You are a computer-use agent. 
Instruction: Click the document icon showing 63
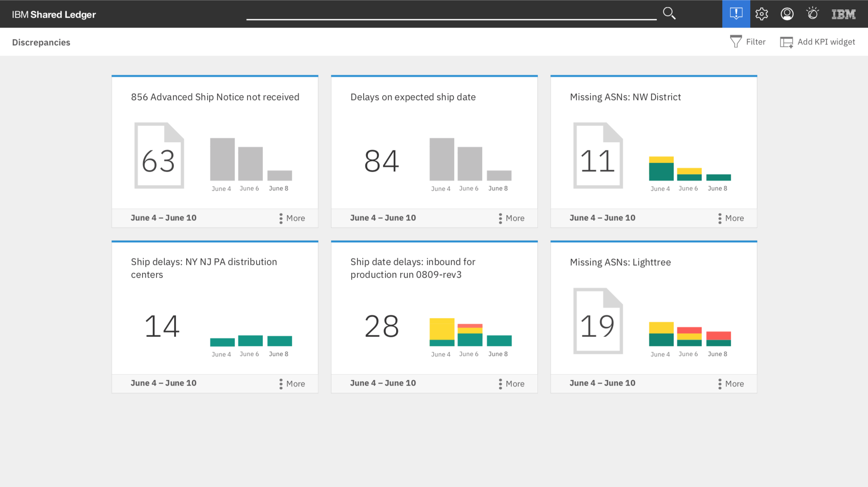tap(159, 156)
